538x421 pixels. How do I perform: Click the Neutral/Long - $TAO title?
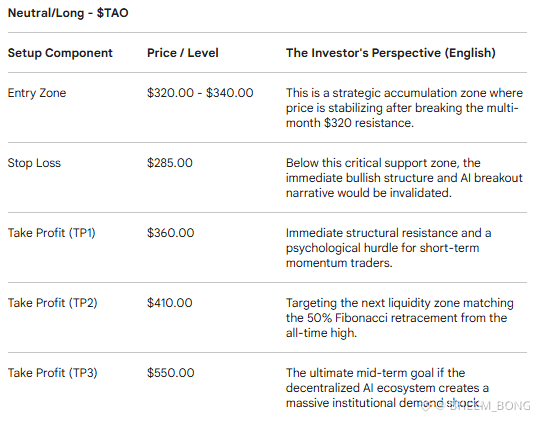68,13
